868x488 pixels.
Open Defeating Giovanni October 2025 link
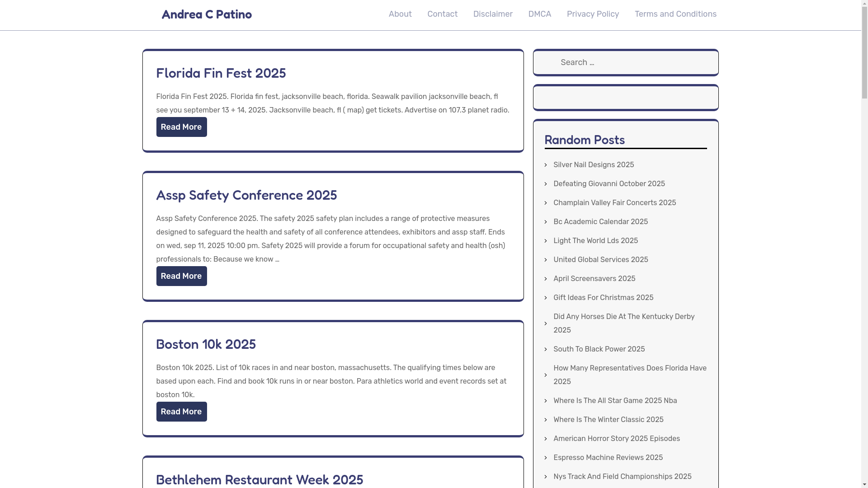click(x=609, y=184)
